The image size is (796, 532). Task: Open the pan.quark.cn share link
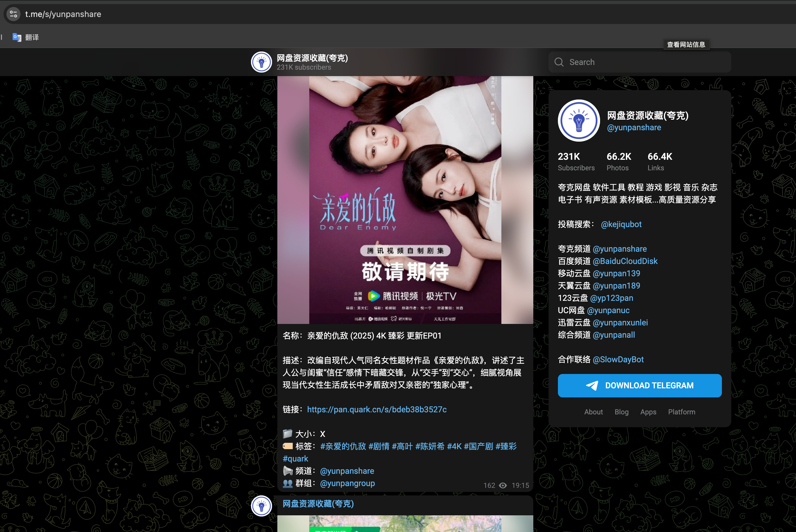[x=377, y=409]
